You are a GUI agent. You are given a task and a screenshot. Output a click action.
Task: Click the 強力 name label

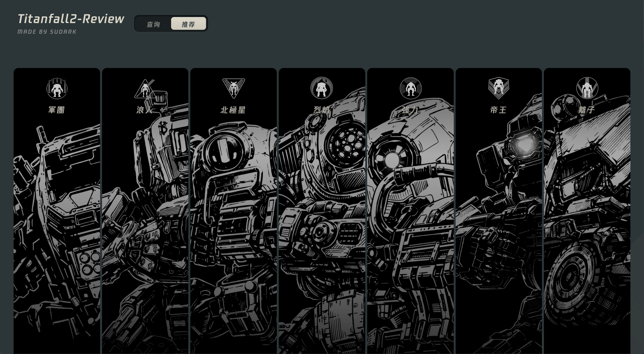410,110
